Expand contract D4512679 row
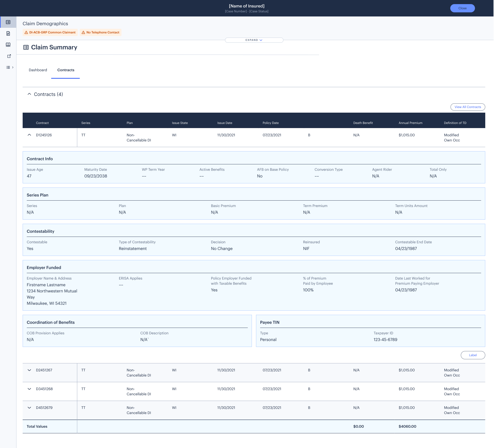The height and width of the screenshot is (448, 494). pos(29,408)
